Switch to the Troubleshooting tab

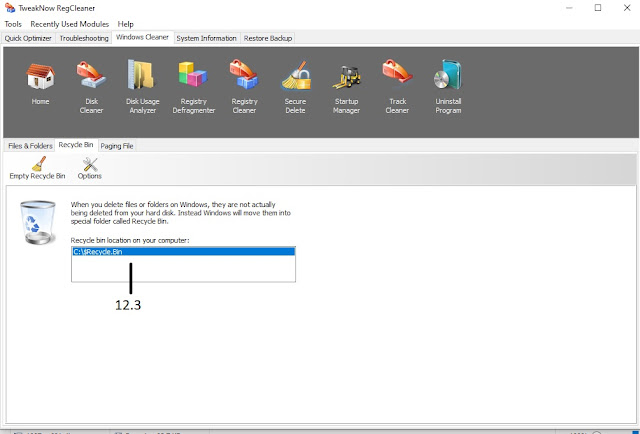tap(84, 38)
